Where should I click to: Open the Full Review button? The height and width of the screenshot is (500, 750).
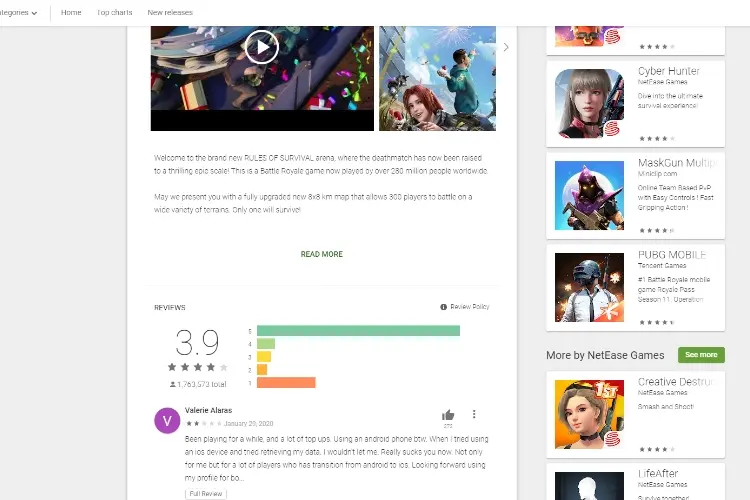206,493
